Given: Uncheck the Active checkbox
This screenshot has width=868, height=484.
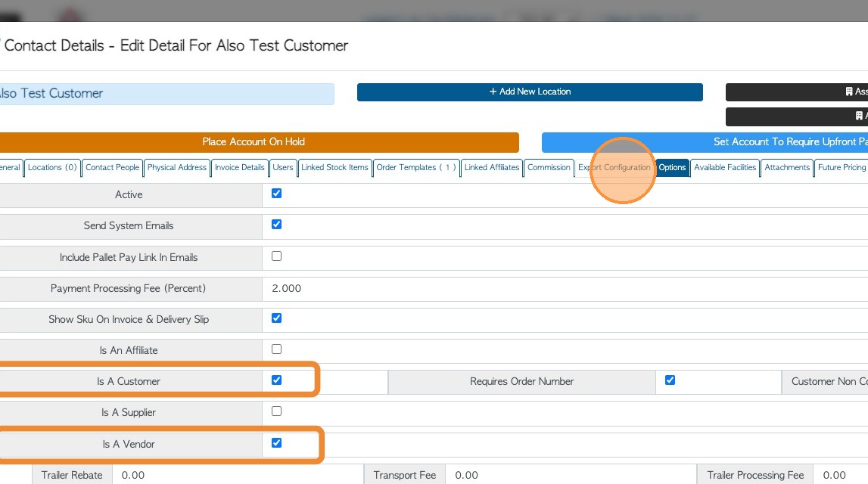Looking at the screenshot, I should [276, 194].
